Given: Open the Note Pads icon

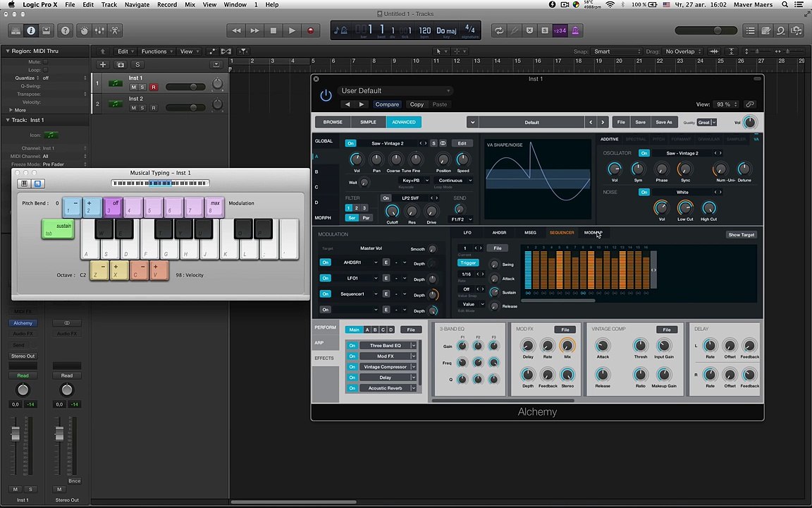Looking at the screenshot, I should [x=765, y=30].
